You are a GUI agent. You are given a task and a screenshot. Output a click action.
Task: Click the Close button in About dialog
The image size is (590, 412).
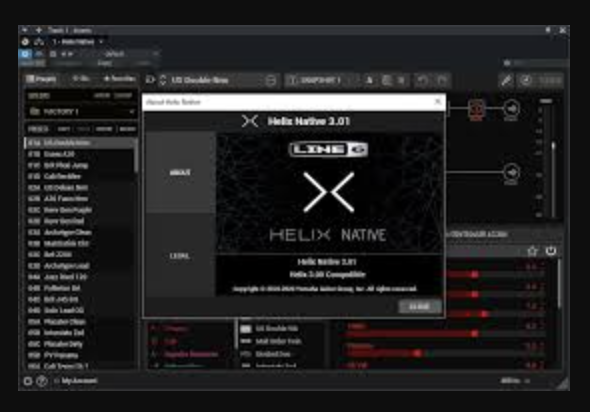(419, 306)
